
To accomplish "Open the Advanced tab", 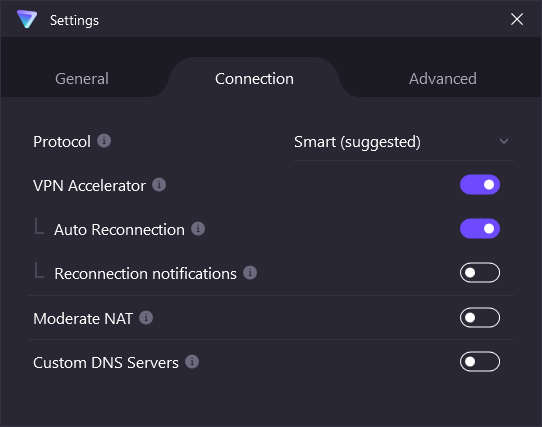I will coord(443,78).
